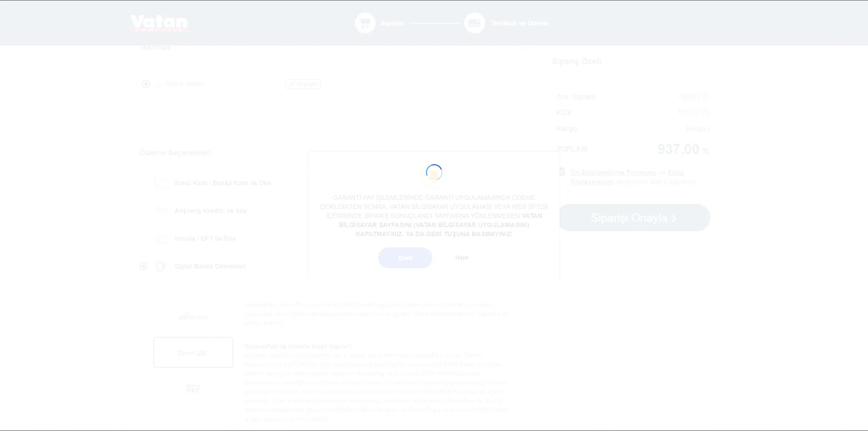Viewport: 868px width, 431px height.
Task: Toggle the Ön Bilgilendirme Formu acceptance checkbox
Action: point(561,172)
